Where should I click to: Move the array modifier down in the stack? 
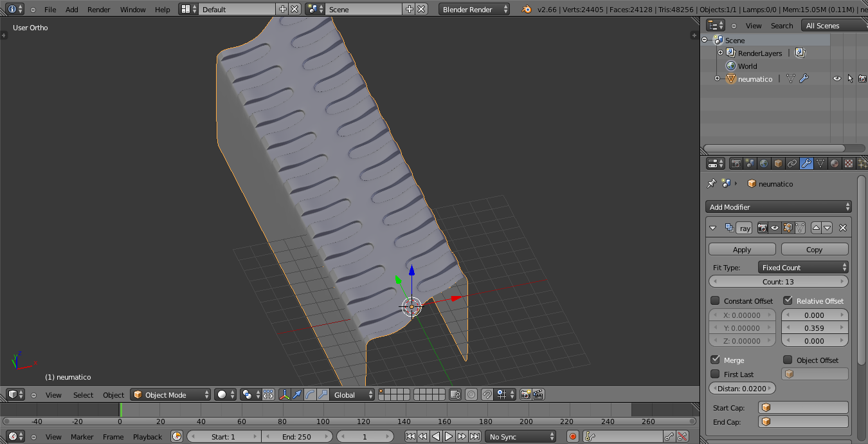click(x=827, y=228)
